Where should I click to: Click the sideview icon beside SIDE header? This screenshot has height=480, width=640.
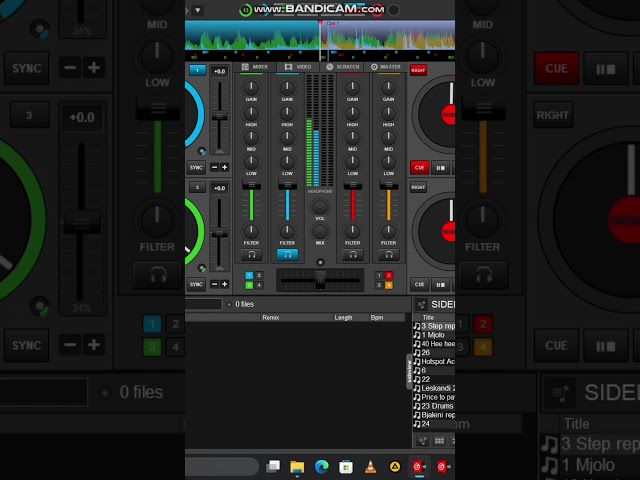(x=421, y=304)
